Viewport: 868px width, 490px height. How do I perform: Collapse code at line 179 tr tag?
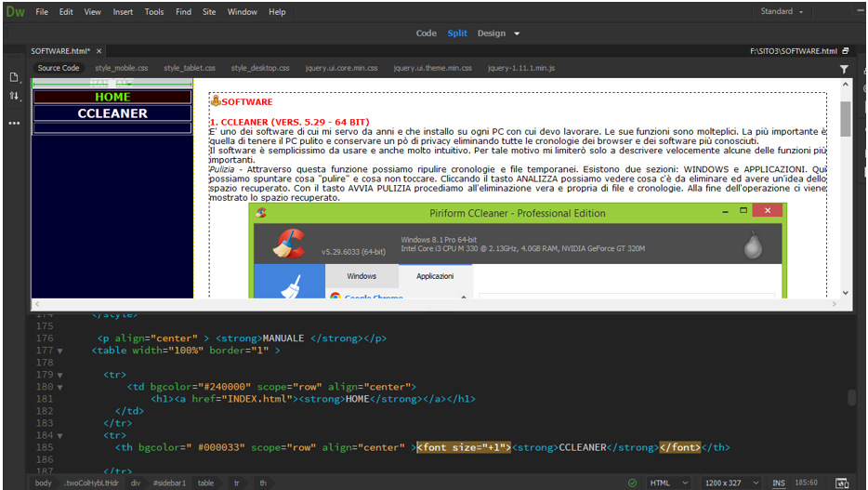pos(59,376)
